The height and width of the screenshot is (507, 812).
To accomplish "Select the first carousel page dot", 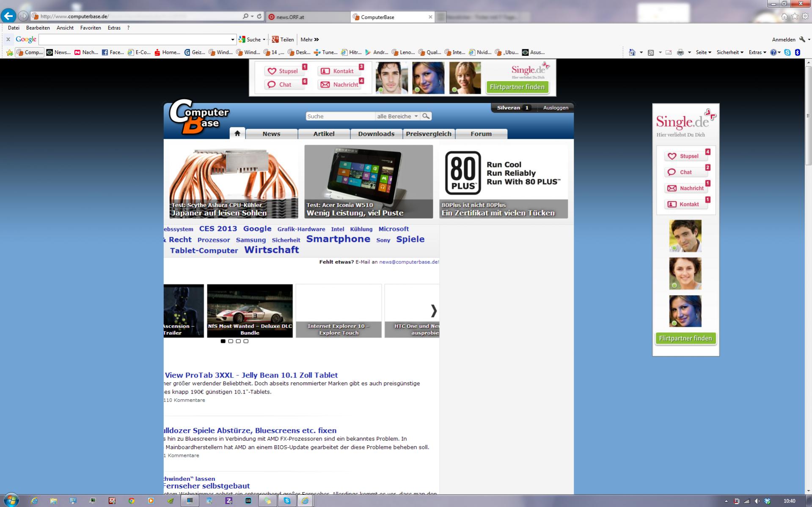I will pos(223,341).
